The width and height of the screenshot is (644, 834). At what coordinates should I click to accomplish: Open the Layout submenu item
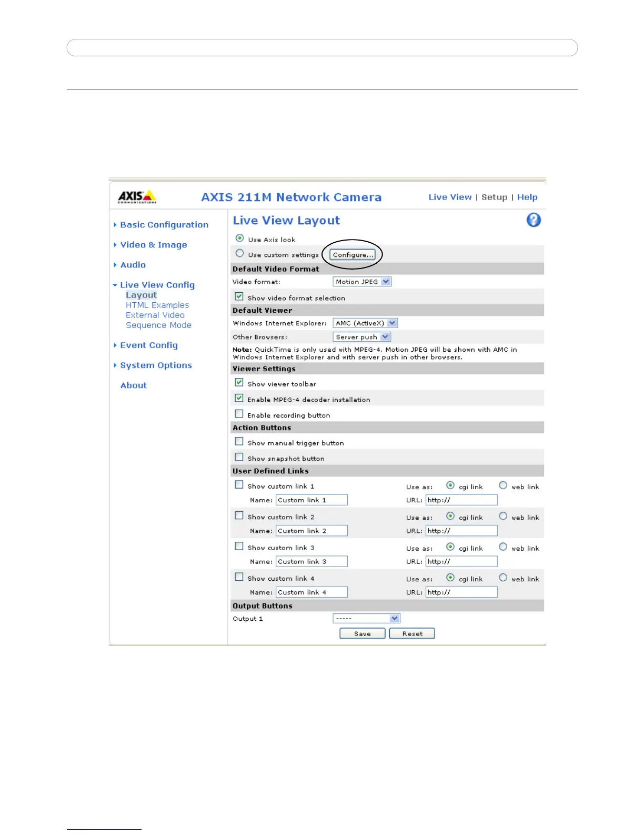141,295
